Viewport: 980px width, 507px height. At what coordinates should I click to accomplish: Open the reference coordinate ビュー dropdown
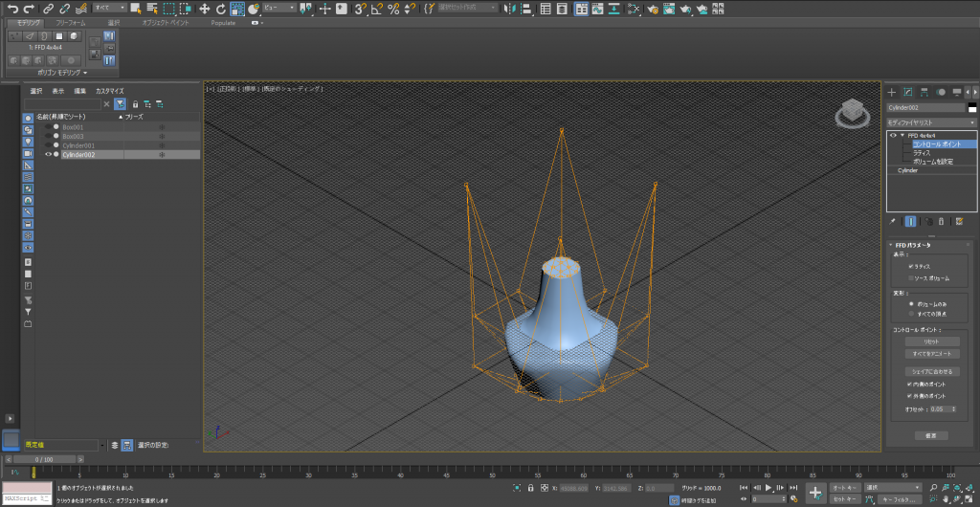tap(278, 8)
